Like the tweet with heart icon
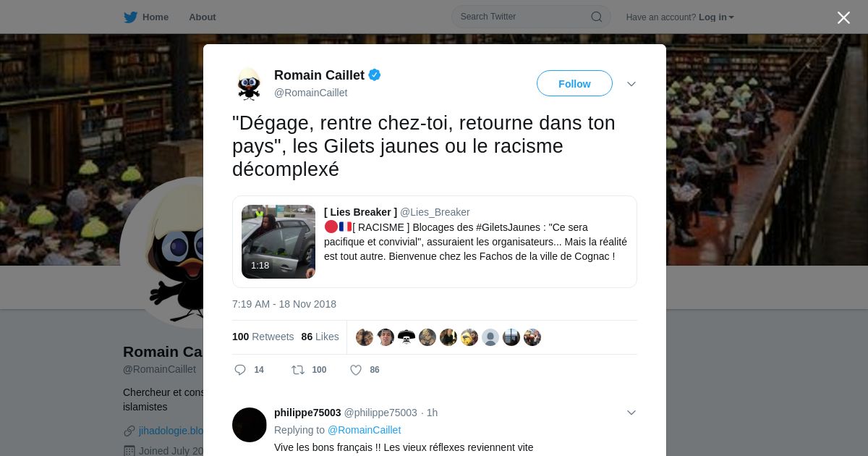This screenshot has width=868, height=456. pos(356,370)
